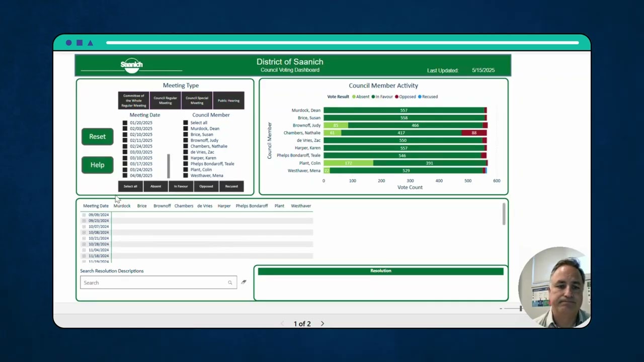644x362 pixels.
Task: Click the votes table vertical scrollbar
Action: pyautogui.click(x=504, y=215)
